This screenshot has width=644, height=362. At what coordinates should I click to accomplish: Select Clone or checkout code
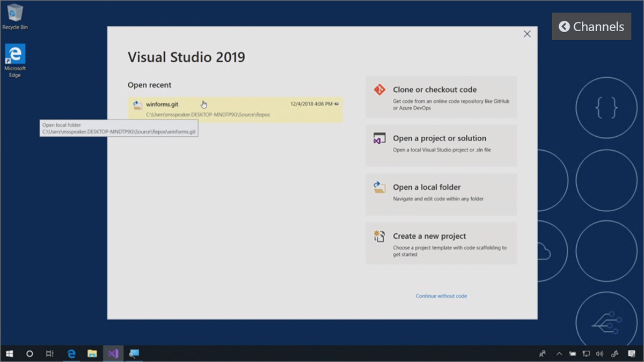pos(441,97)
